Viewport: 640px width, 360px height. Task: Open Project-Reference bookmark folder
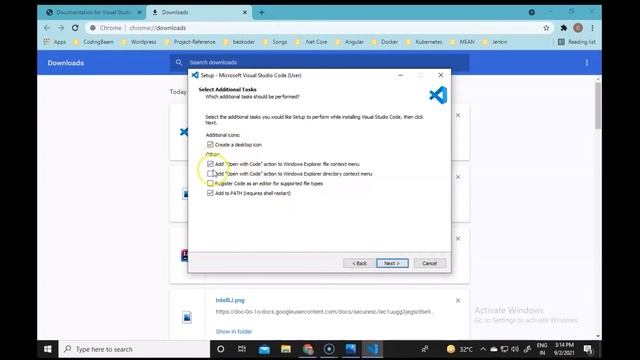click(190, 42)
